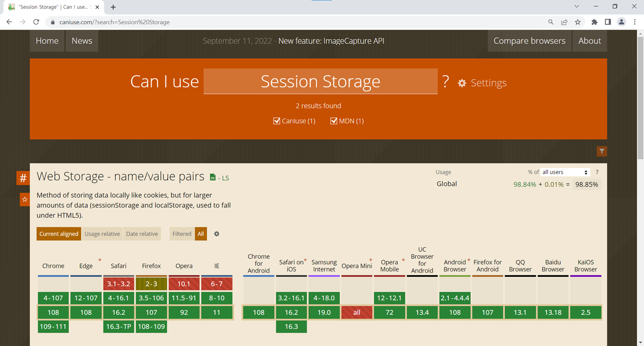This screenshot has height=346, width=644.
Task: Click the QQ Browser 13.1 cell
Action: click(521, 313)
